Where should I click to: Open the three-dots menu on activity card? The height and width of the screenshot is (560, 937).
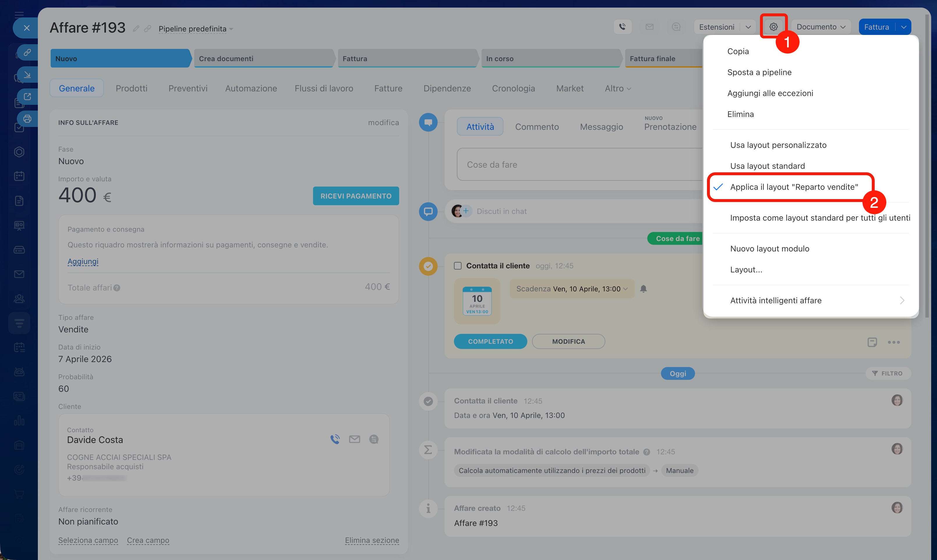(x=894, y=342)
